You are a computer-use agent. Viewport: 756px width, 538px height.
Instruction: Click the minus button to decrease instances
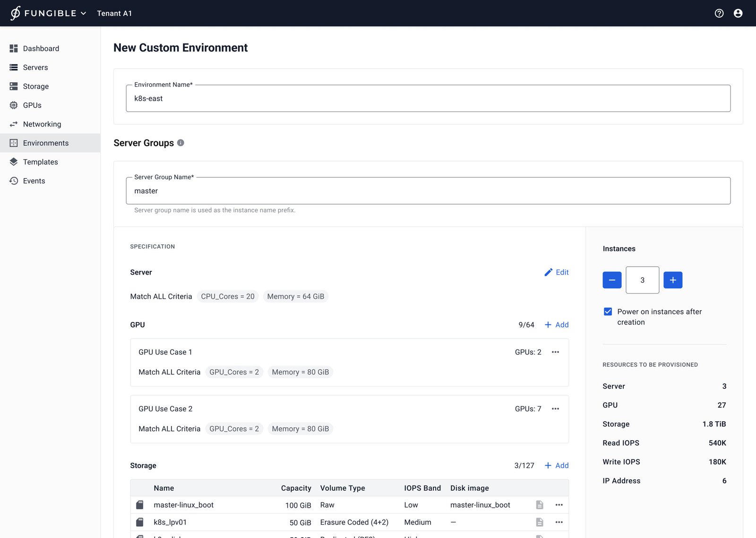tap(611, 280)
